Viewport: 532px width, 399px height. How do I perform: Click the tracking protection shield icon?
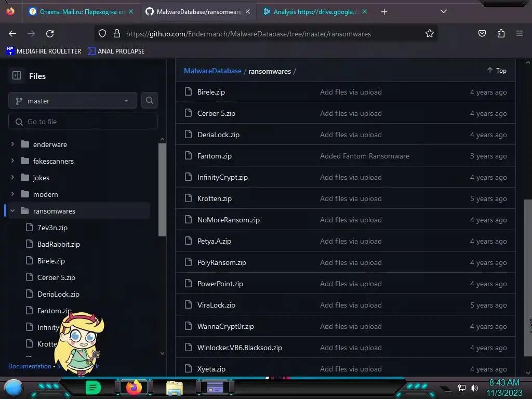pyautogui.click(x=102, y=34)
